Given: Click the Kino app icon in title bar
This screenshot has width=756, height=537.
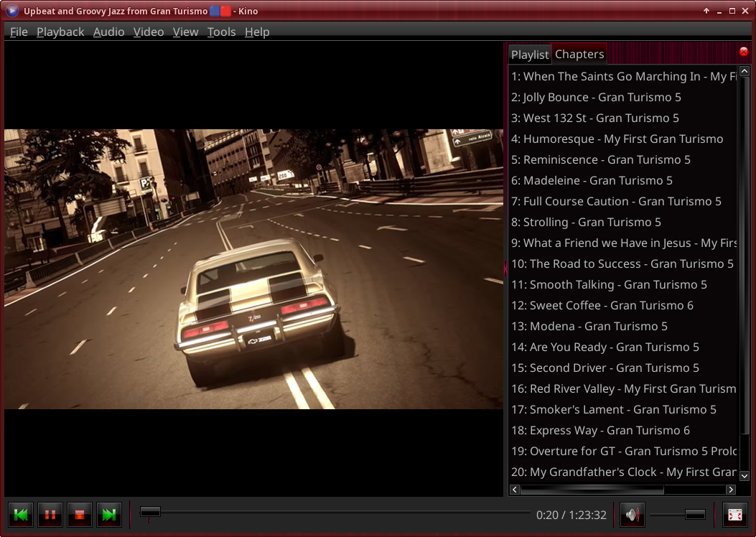Looking at the screenshot, I should [11, 11].
